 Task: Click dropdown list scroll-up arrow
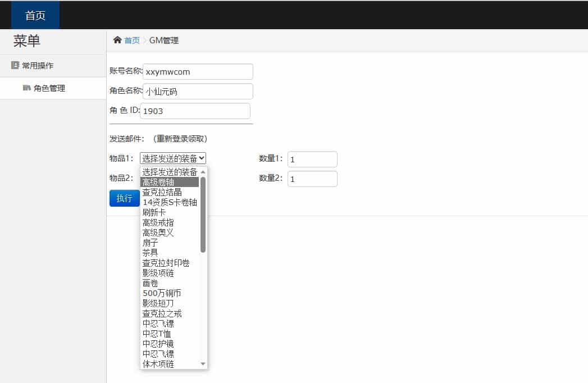coord(203,172)
